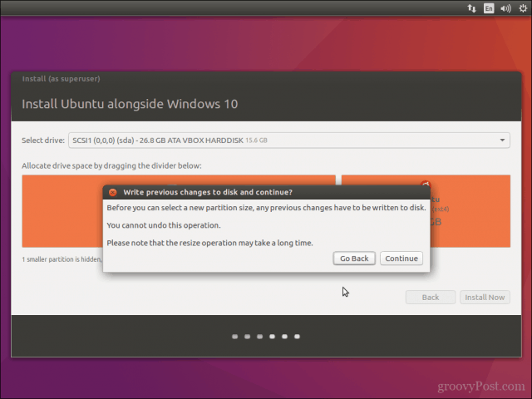Open the network connections indicator
The width and height of the screenshot is (532, 399).
(x=471, y=8)
